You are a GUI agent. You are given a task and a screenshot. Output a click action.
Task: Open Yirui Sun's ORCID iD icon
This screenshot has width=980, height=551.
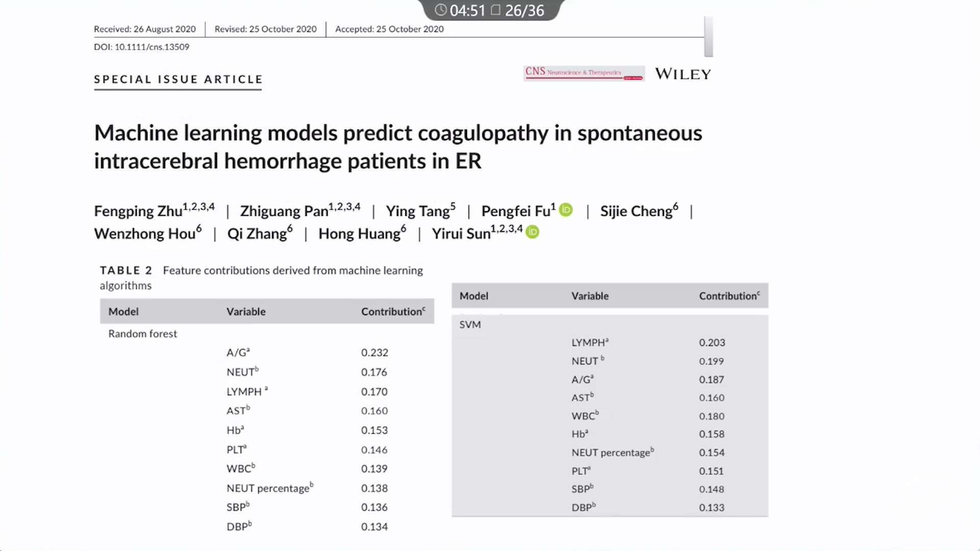click(532, 232)
